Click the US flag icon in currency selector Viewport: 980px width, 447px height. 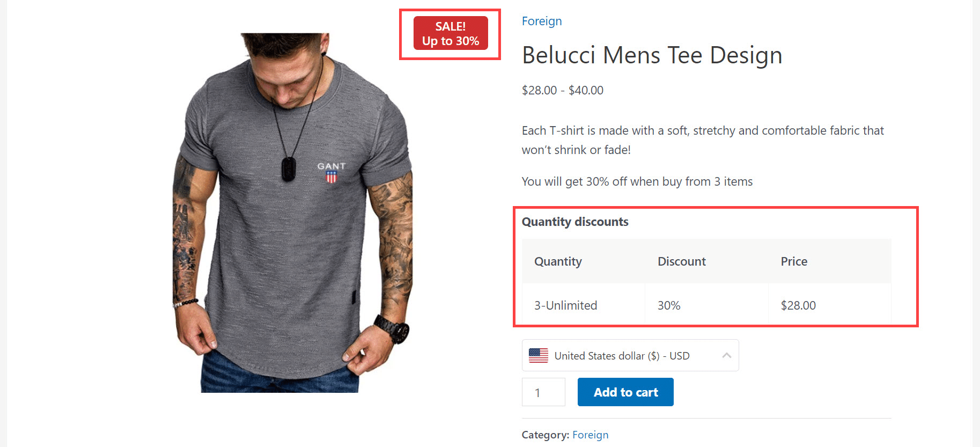coord(538,356)
